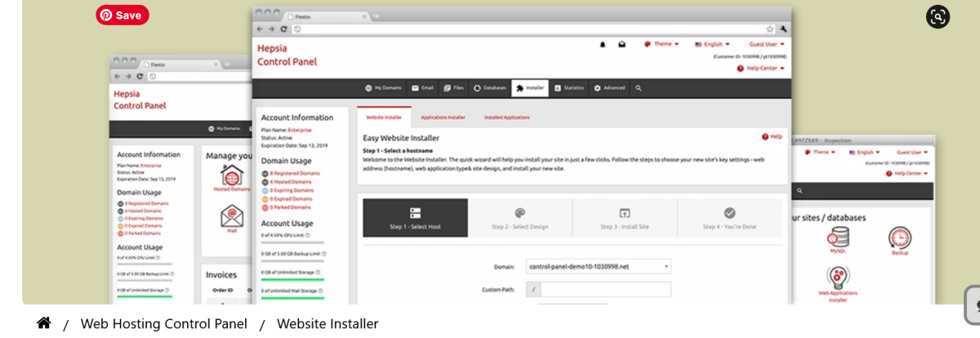Open the Backup clock icon

899,239
